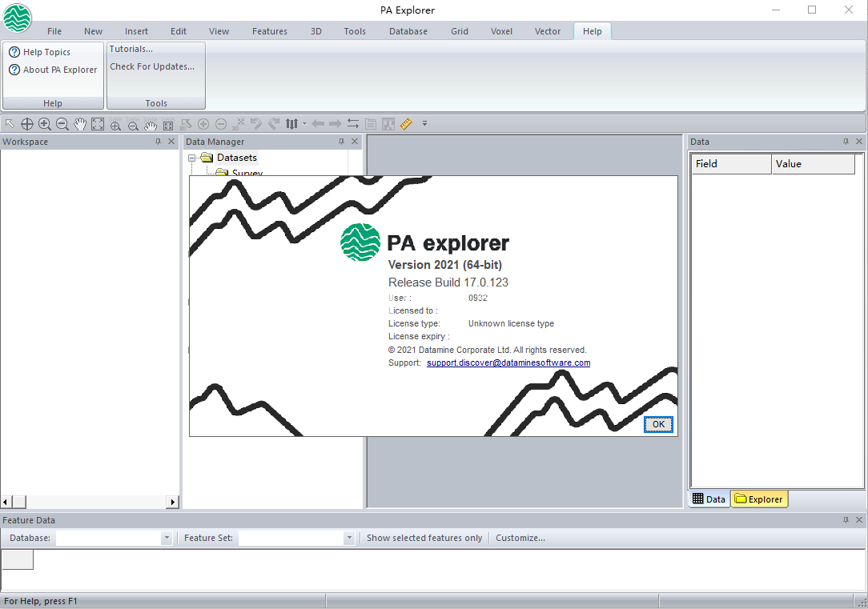The width and height of the screenshot is (868, 609).
Task: Click Check For Updates
Action: coord(152,66)
